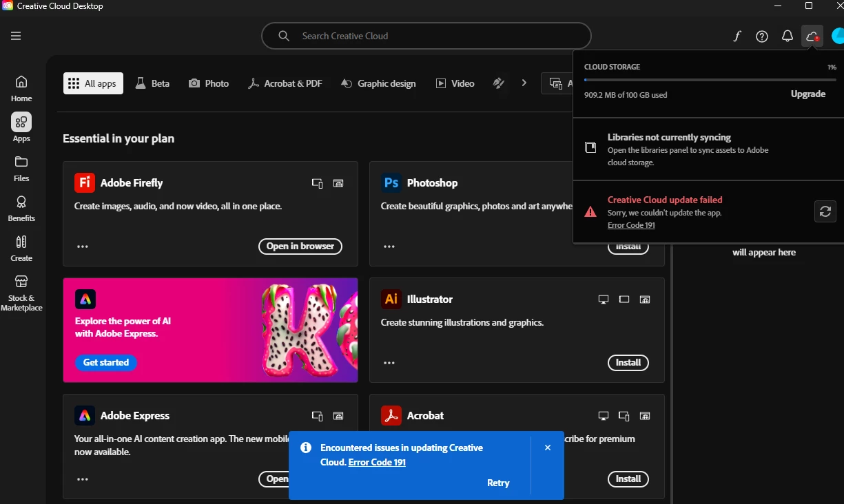
Task: Open Create in the sidebar
Action: tap(21, 248)
